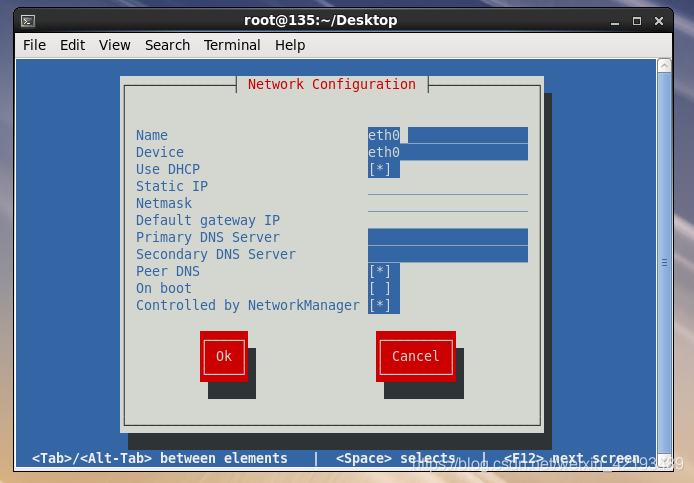Open the Terminal menu
The height and width of the screenshot is (483, 694).
232,45
